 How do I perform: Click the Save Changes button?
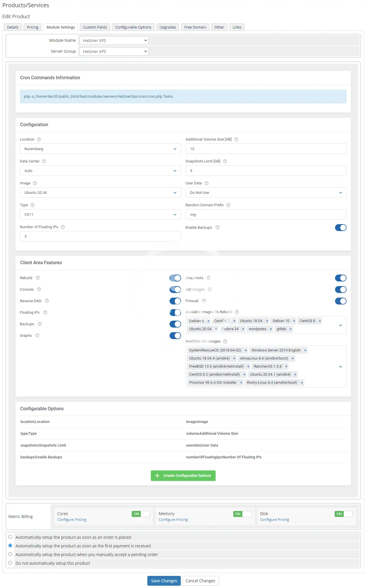164,581
